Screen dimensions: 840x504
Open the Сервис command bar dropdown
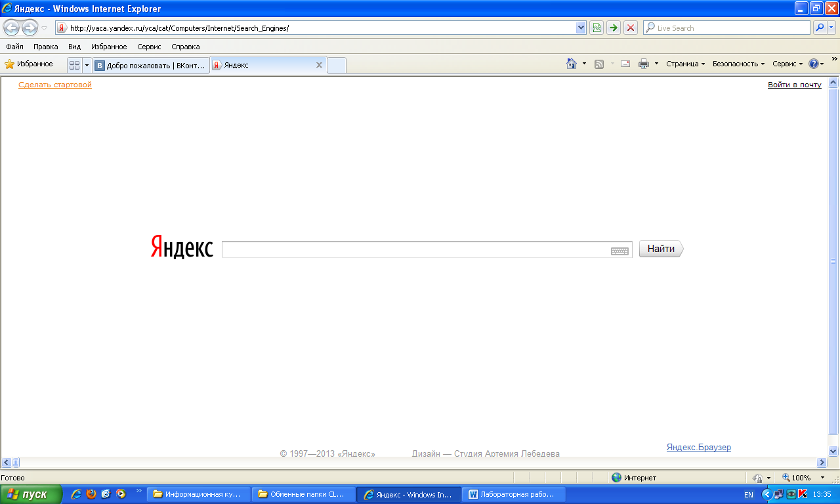click(787, 64)
